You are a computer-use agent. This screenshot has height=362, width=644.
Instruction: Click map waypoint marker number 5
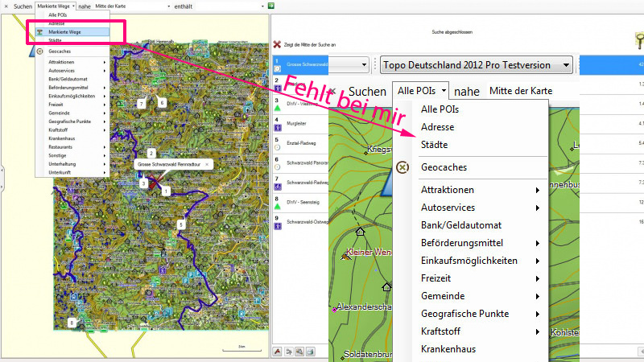pyautogui.click(x=181, y=224)
